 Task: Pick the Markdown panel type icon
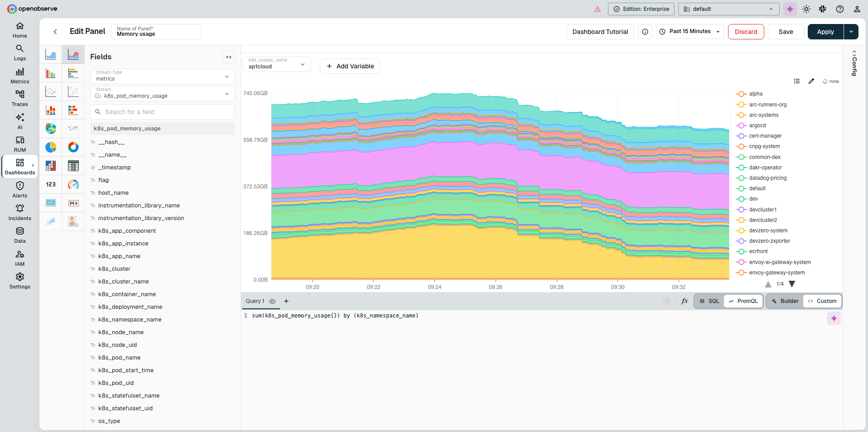pyautogui.click(x=73, y=203)
